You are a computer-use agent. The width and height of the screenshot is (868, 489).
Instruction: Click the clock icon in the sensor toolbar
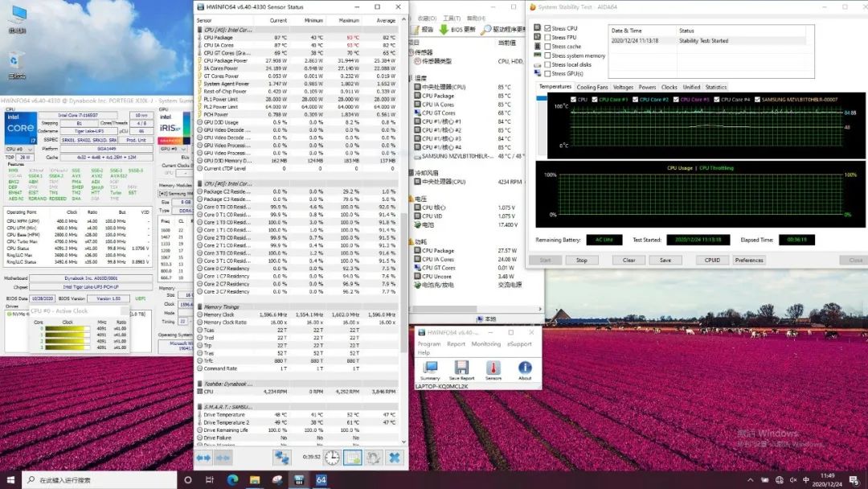click(332, 458)
